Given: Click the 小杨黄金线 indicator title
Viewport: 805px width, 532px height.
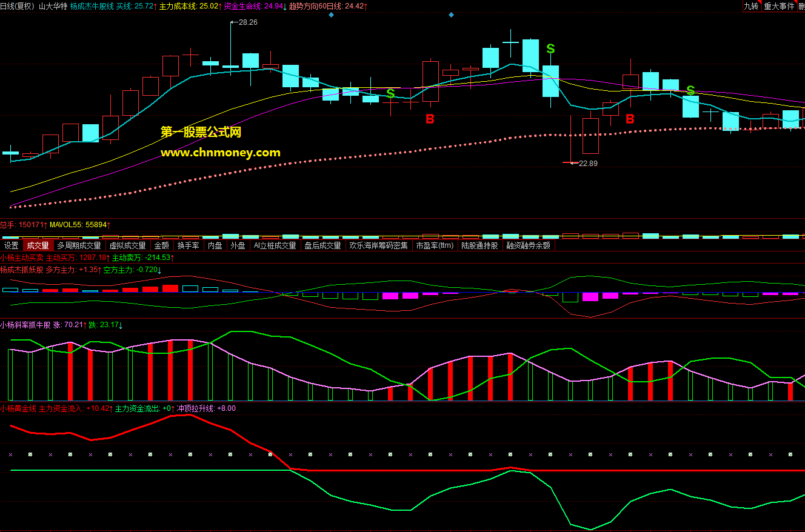Looking at the screenshot, I should [18, 408].
